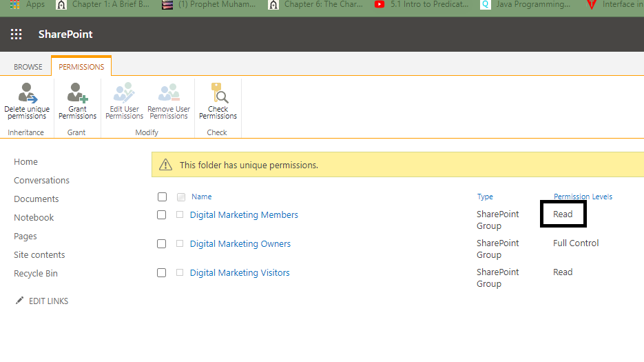The image size is (644, 362).
Task: Click the YouTube bookmark icon for Intro to Predicates
Action: pos(380,5)
